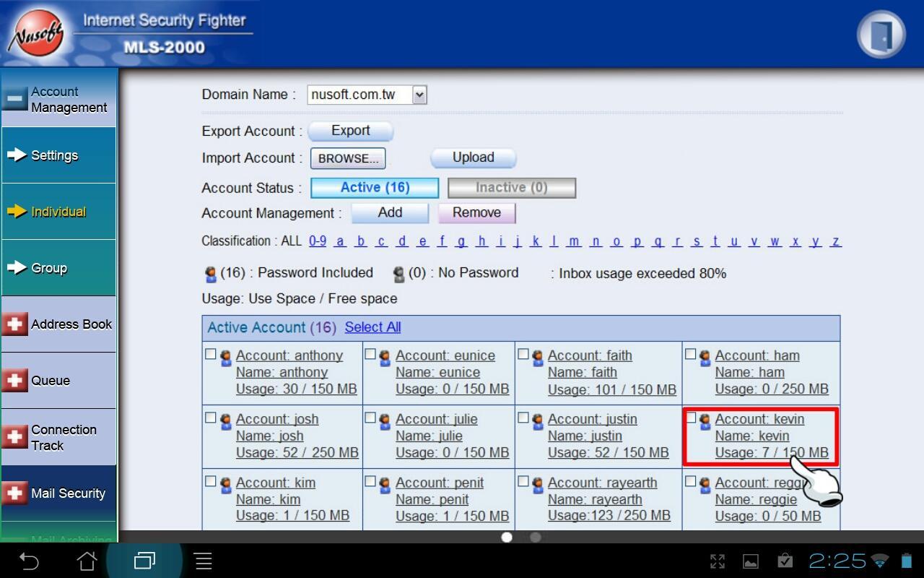Screen dimensions: 924x578
Task: Select Individual in sidebar
Action: coord(58,212)
